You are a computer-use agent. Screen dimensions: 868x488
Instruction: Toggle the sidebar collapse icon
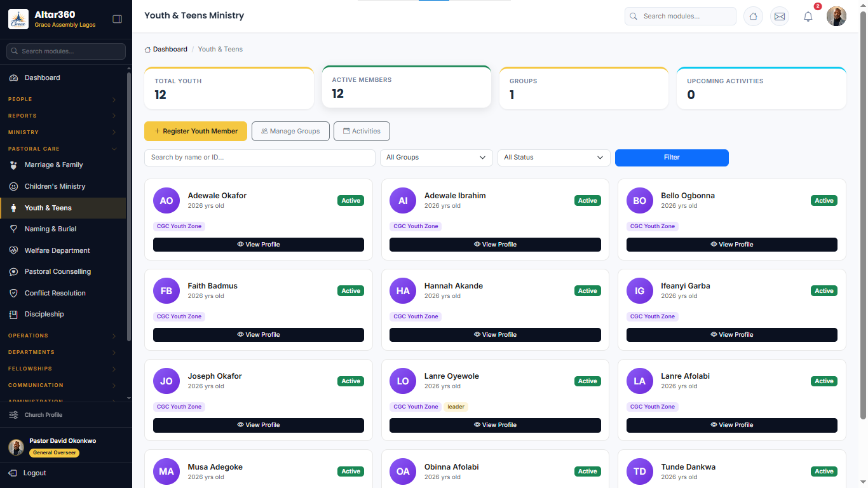(117, 19)
